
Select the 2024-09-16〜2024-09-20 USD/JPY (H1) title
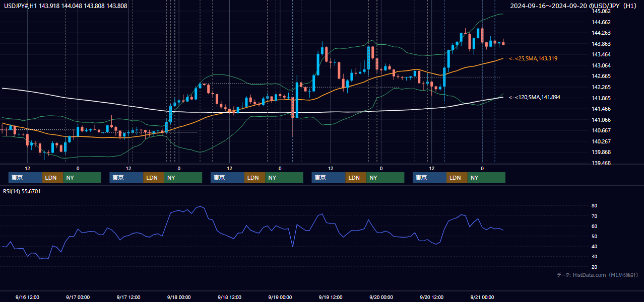pyautogui.click(x=574, y=6)
